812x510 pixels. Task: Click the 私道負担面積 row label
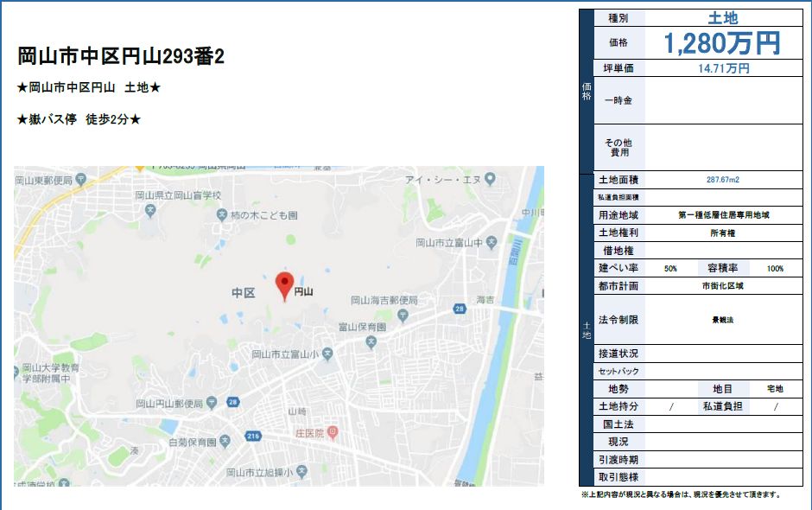pyautogui.click(x=619, y=197)
